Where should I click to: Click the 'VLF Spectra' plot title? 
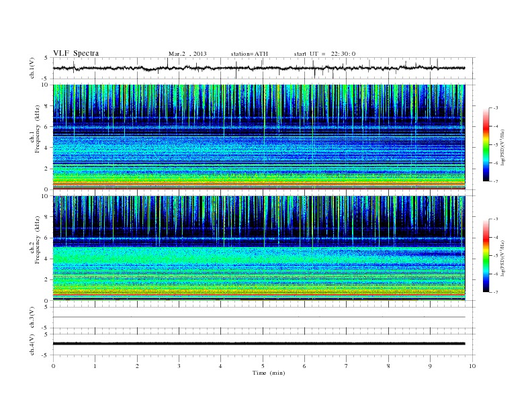click(76, 53)
